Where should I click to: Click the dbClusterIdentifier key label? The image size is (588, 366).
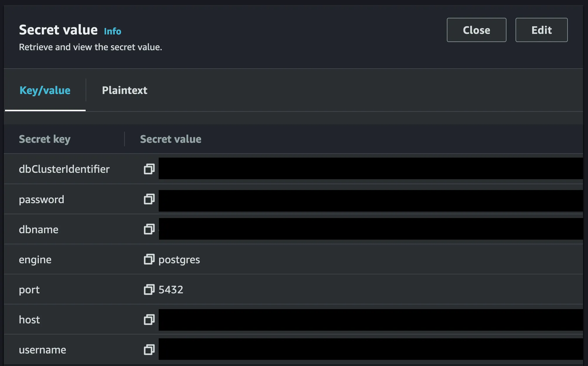coord(64,169)
